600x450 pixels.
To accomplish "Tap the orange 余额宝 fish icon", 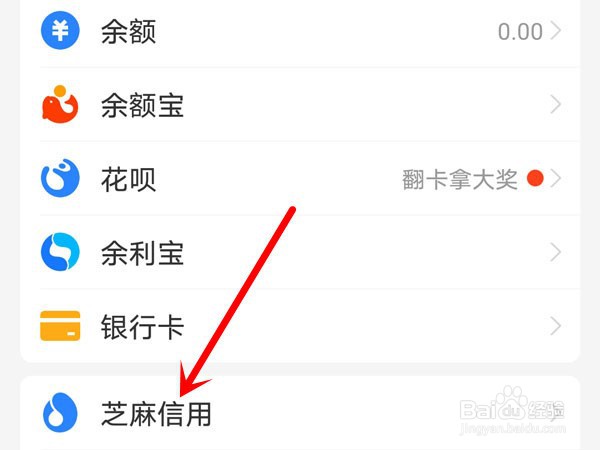I will [x=60, y=104].
